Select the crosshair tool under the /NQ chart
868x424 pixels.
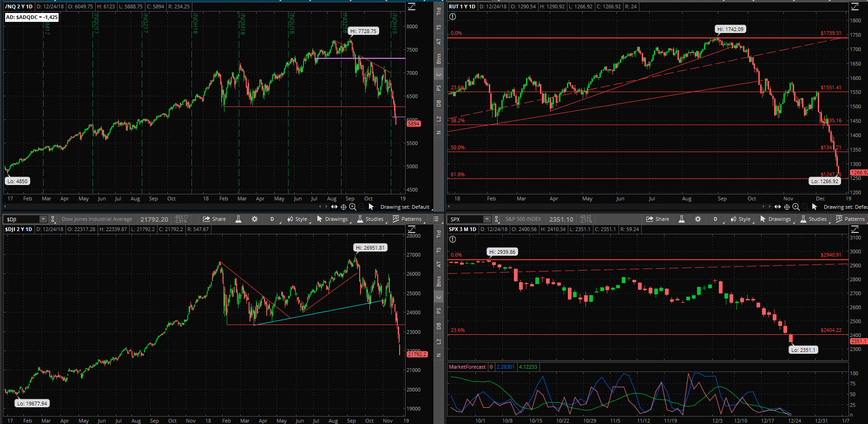[x=343, y=207]
